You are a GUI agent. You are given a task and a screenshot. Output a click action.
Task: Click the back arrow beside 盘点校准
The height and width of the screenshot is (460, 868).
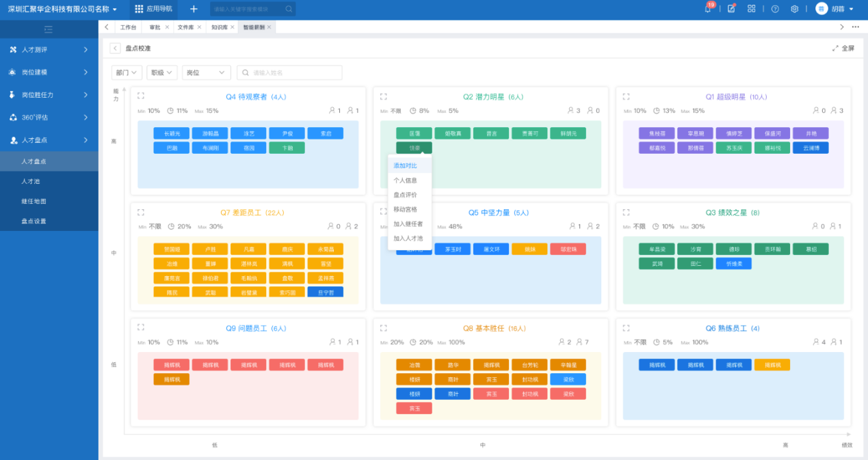(115, 49)
